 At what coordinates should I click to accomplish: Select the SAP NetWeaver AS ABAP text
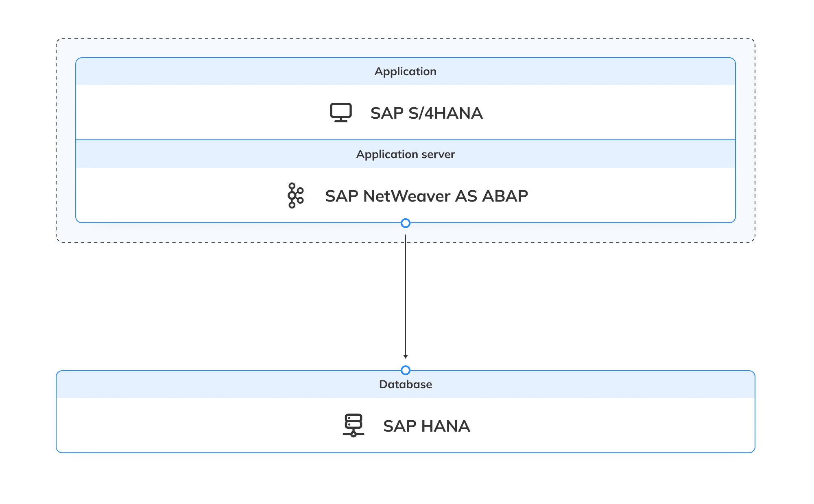(427, 196)
